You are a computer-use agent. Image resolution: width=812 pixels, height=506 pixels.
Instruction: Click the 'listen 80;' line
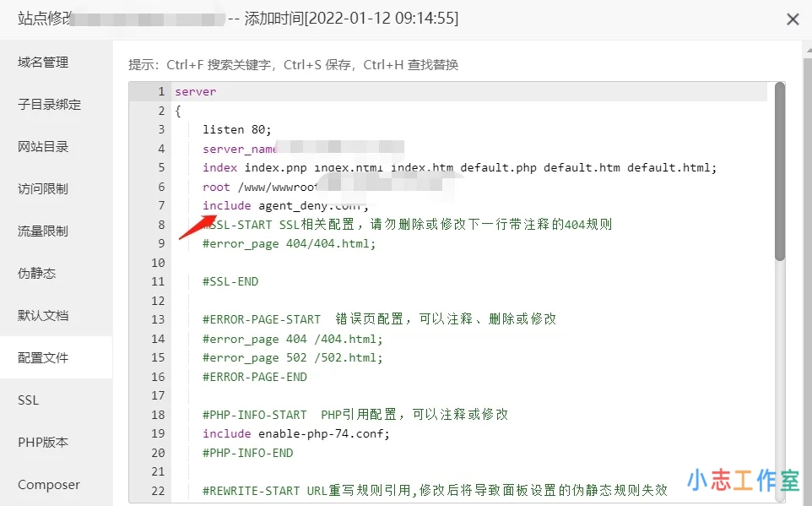pyautogui.click(x=236, y=129)
